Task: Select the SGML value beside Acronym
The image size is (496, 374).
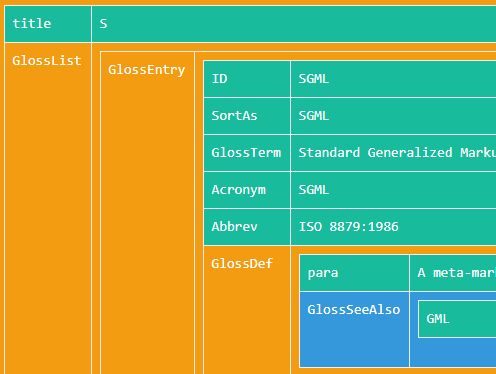Action: coord(394,190)
